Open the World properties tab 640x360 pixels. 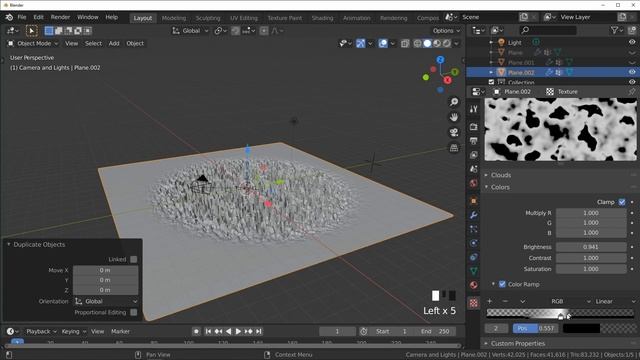tap(473, 182)
